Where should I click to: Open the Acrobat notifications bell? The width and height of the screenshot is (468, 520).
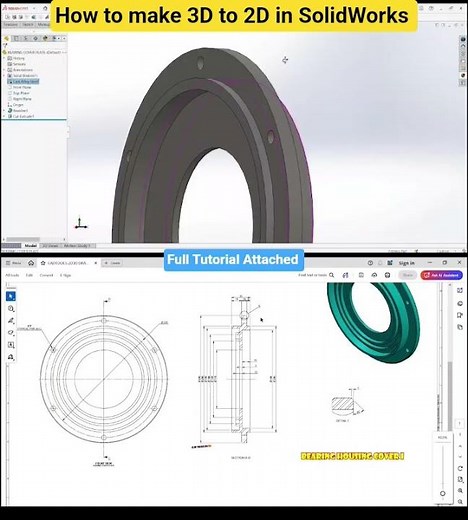point(380,263)
